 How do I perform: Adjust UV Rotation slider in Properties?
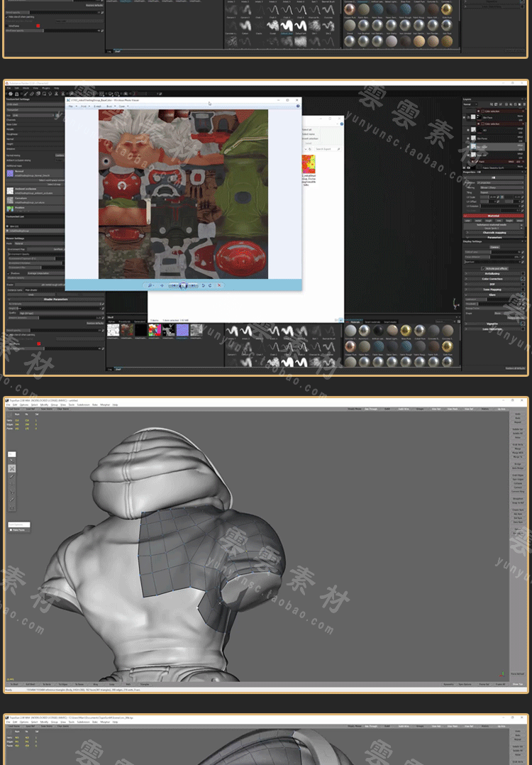pos(499,206)
